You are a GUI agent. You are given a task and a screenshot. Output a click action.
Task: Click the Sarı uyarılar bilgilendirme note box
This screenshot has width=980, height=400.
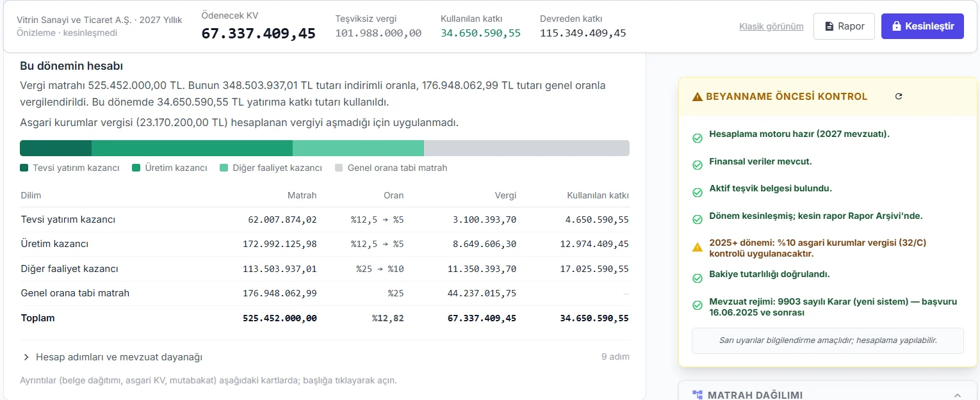click(828, 340)
